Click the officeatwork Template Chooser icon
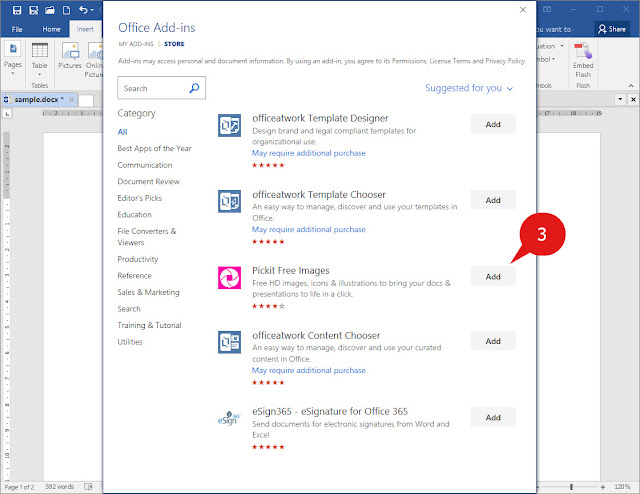640x494 pixels. 229,201
